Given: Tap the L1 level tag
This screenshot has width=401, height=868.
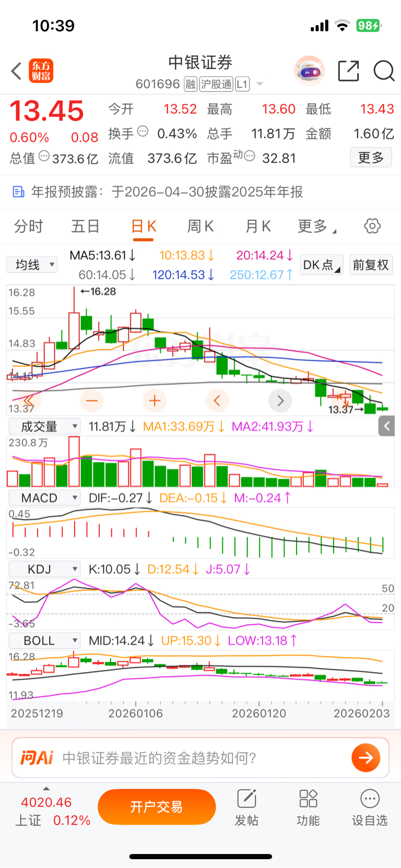Looking at the screenshot, I should [242, 84].
